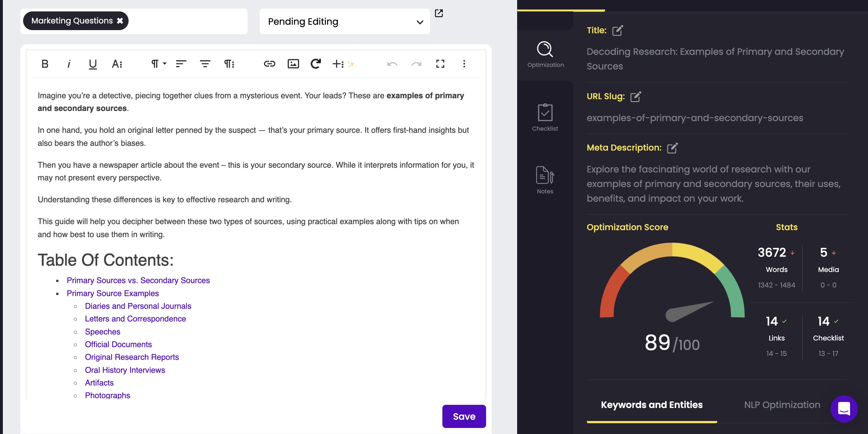Apply underline formatting
Screen dimensions: 868x434
tap(93, 64)
